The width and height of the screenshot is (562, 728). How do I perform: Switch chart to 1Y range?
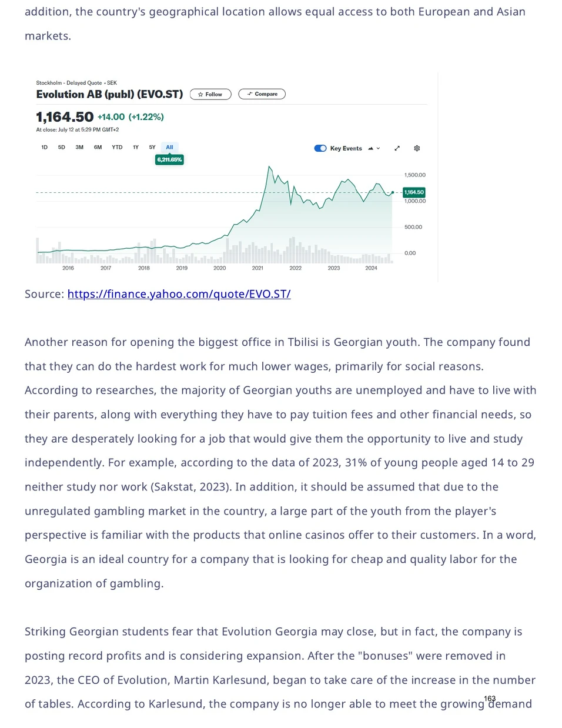136,148
